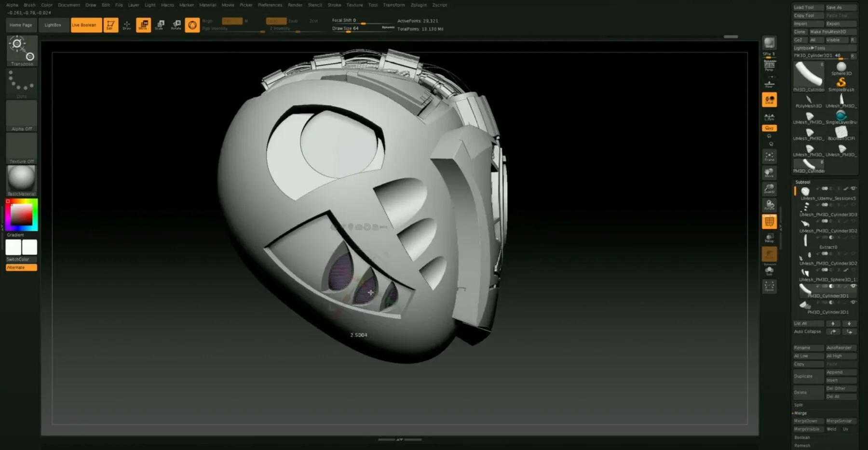Click the Load Tool button
This screenshot has height=450, width=868.
coord(808,7)
